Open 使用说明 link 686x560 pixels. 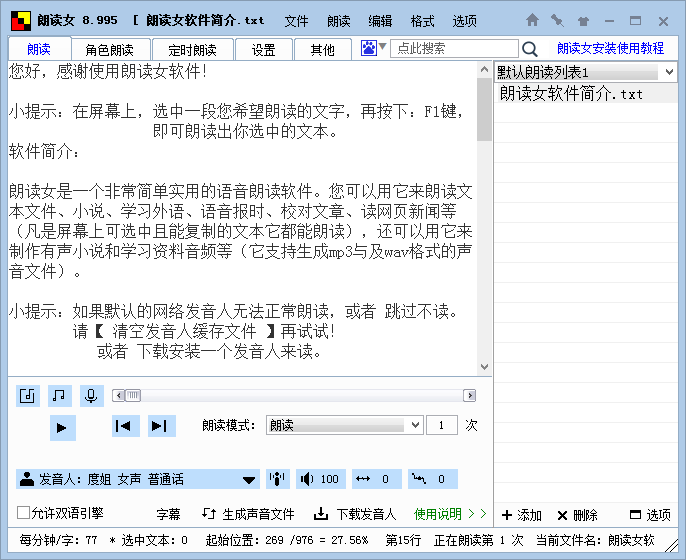coord(450,514)
